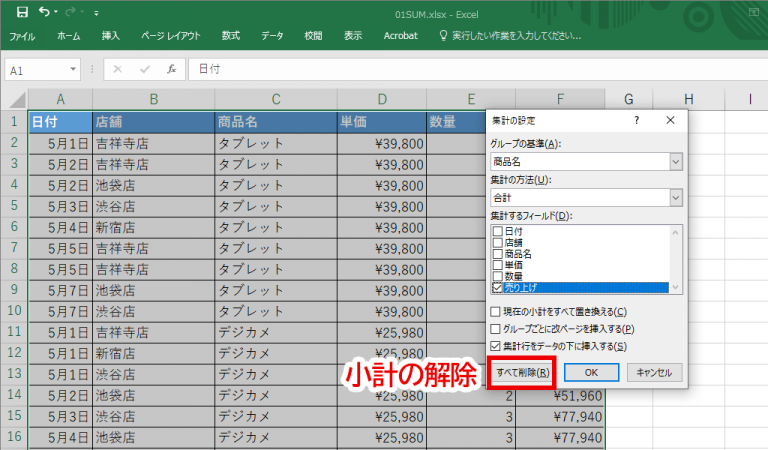Open the 数式 ribbon tab
Image resolution: width=768 pixels, height=450 pixels.
point(231,36)
